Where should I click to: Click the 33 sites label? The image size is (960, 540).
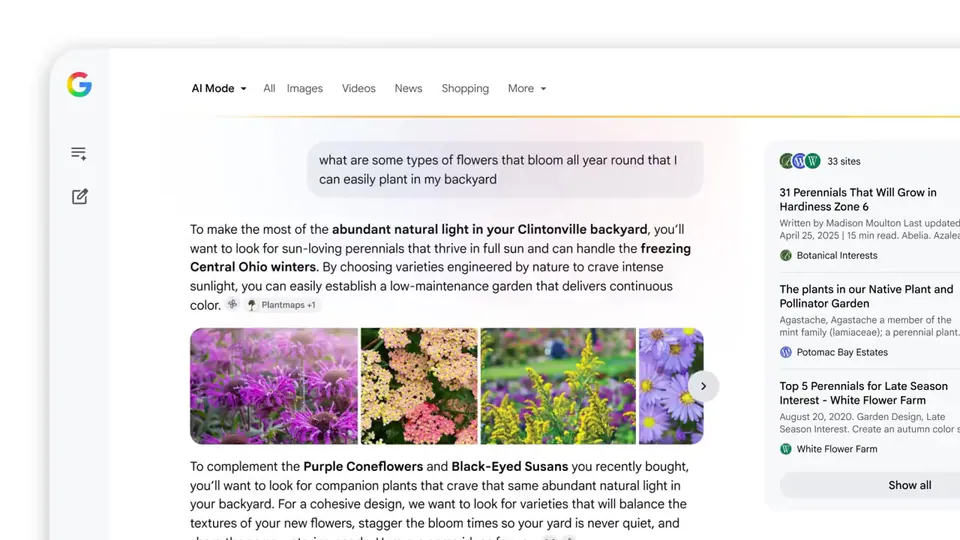844,161
